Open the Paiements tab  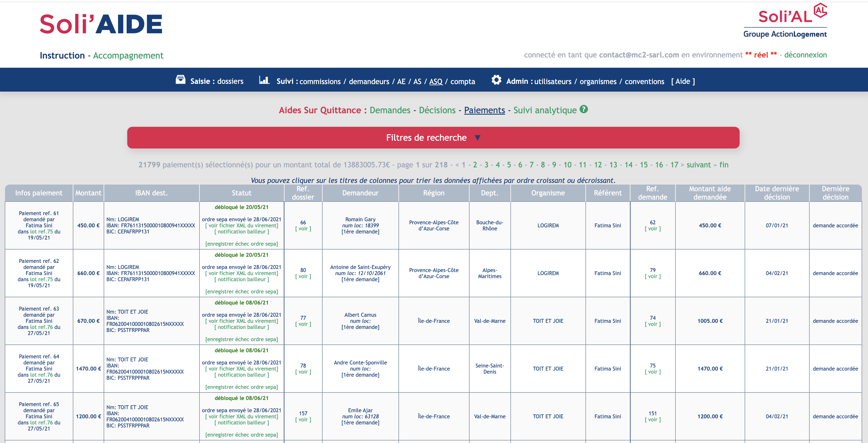coord(485,110)
